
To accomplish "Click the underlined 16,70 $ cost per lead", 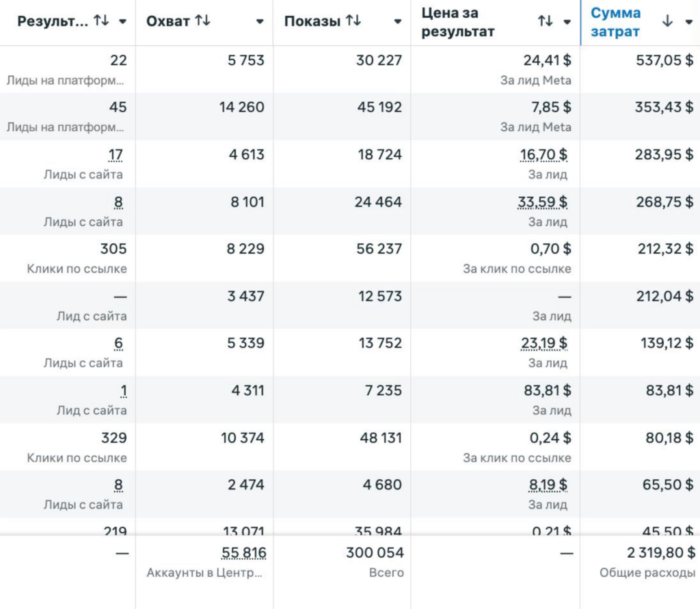I will (543, 155).
